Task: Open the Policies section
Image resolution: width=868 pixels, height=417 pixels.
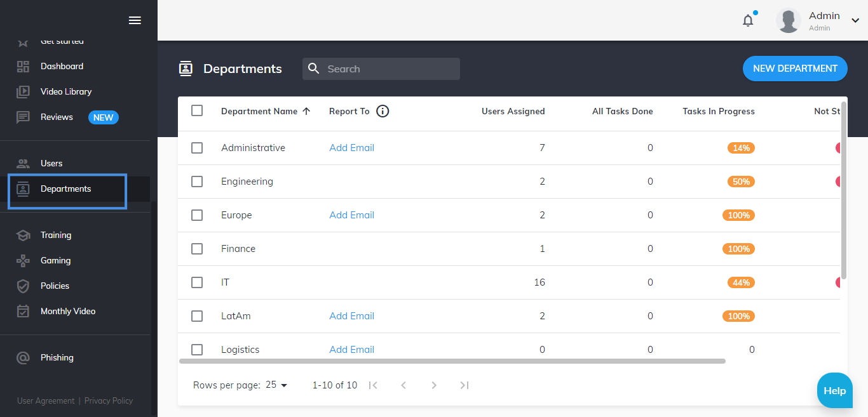Action: pos(23,286)
